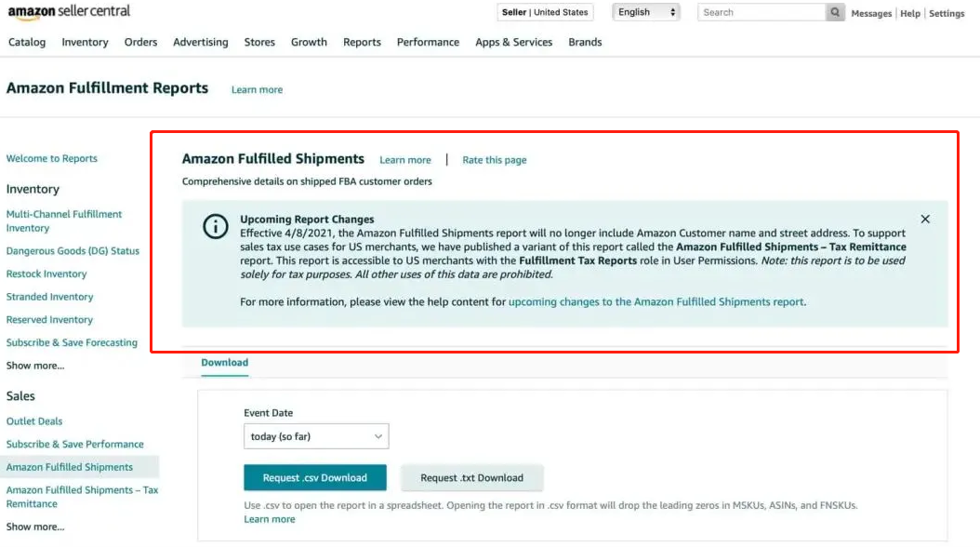Open Dangerous Goods (DG) Status report
980x547 pixels.
pos(73,250)
